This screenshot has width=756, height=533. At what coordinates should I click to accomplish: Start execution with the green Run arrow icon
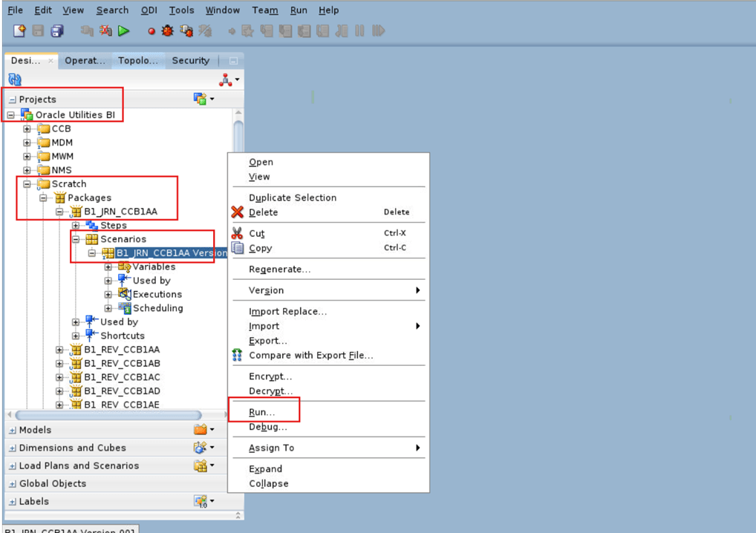coord(123,30)
